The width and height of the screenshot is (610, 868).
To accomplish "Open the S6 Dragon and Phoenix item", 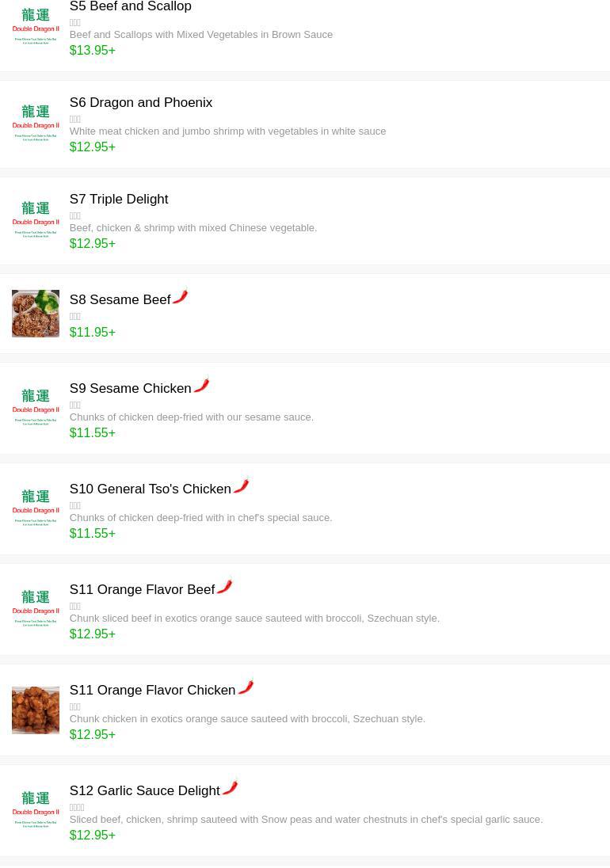I will point(140,103).
